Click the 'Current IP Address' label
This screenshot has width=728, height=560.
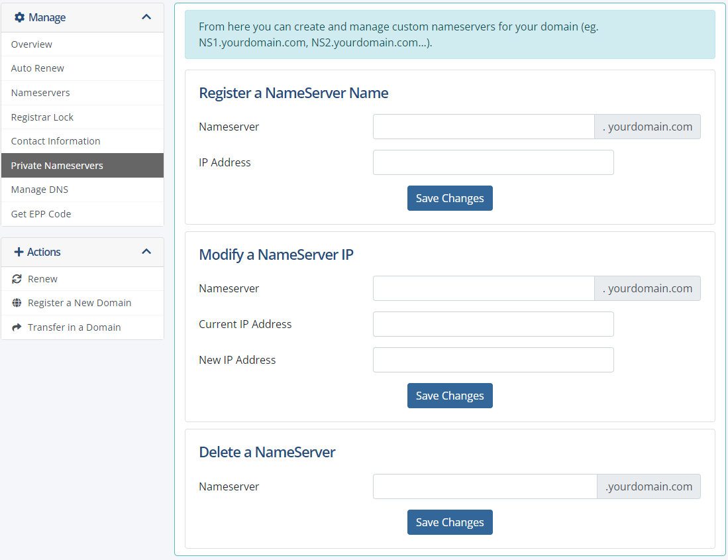click(245, 324)
